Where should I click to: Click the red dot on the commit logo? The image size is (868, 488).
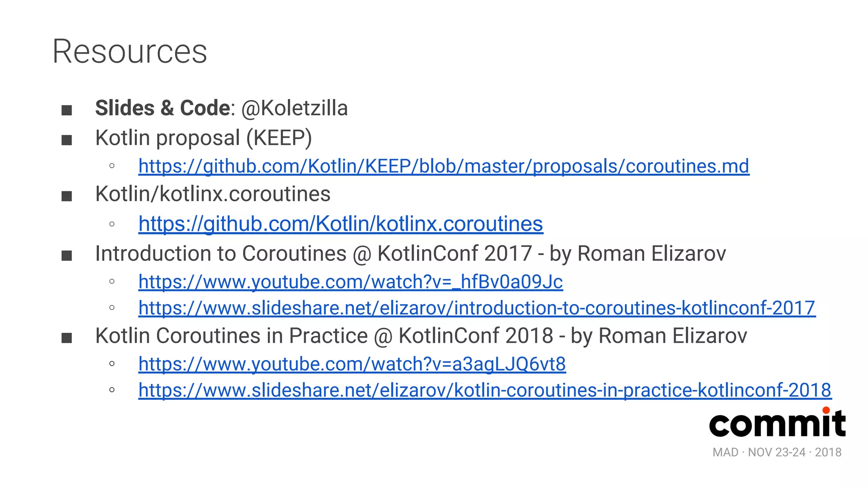(826, 410)
